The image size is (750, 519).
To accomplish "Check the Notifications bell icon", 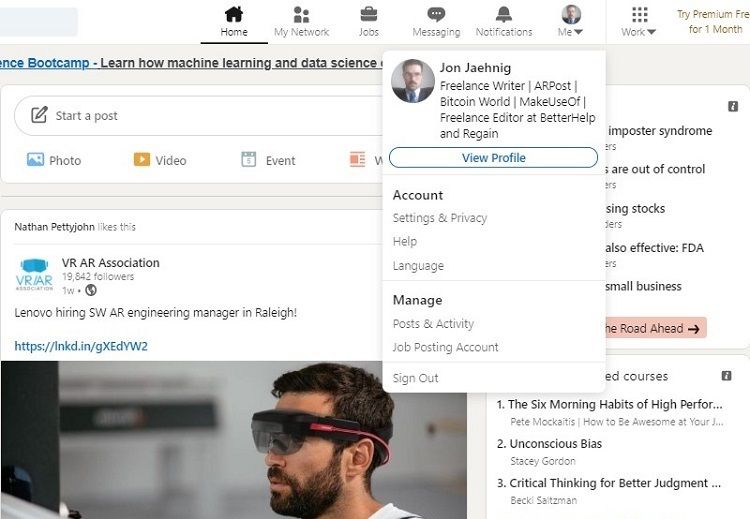I will point(504,14).
